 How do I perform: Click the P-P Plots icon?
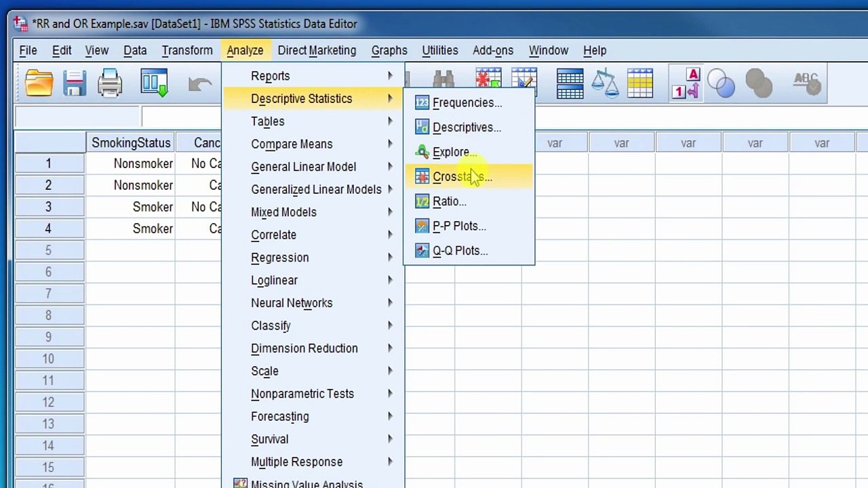click(422, 226)
